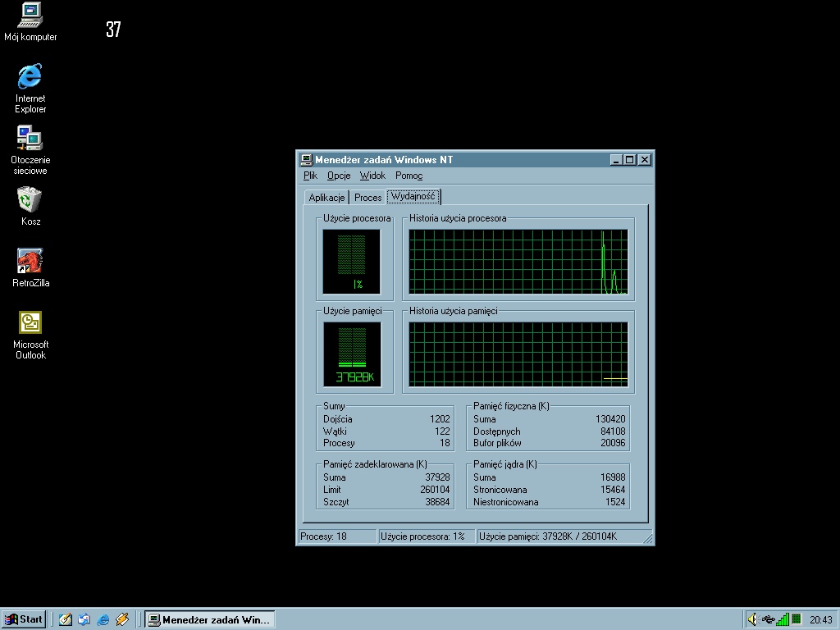Click the Task Manager resize grip corner
Screen dimensions: 840x630
[648, 538]
